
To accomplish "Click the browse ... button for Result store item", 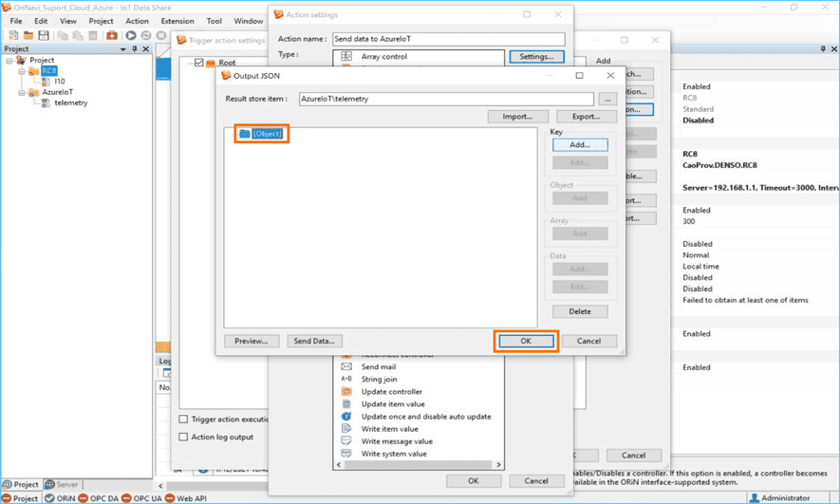I will (607, 99).
